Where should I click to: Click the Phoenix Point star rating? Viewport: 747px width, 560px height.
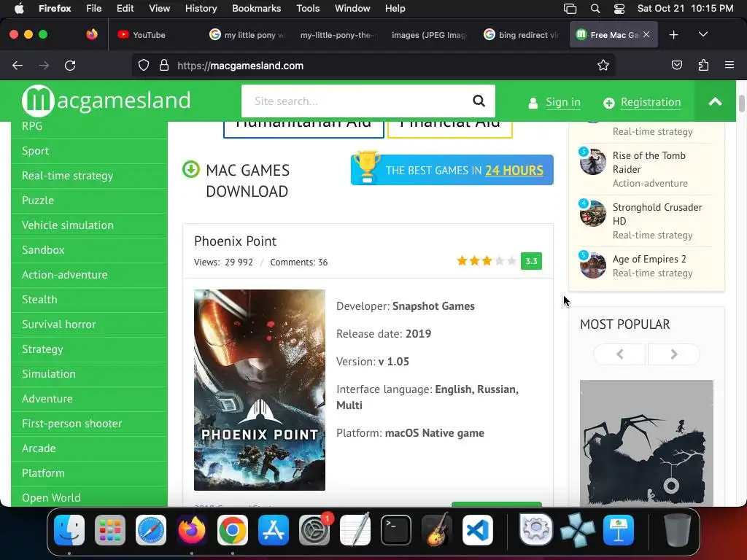[487, 261]
